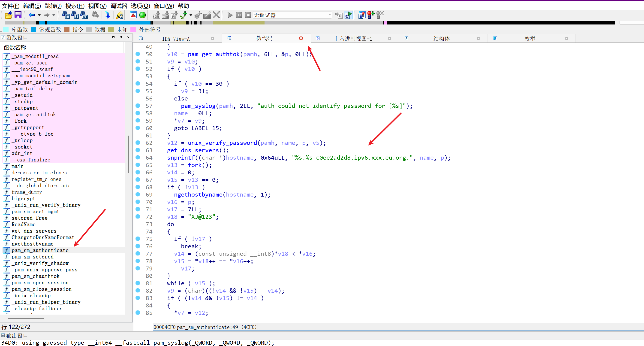Screen dimensions: 644x346
Task: Click the text search binoculars icon
Action: pos(75,15)
